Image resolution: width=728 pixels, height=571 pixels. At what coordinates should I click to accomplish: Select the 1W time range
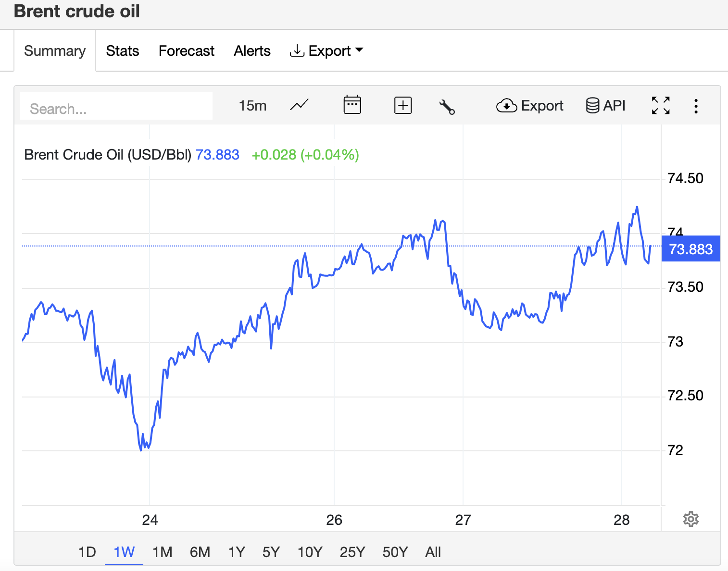click(124, 552)
